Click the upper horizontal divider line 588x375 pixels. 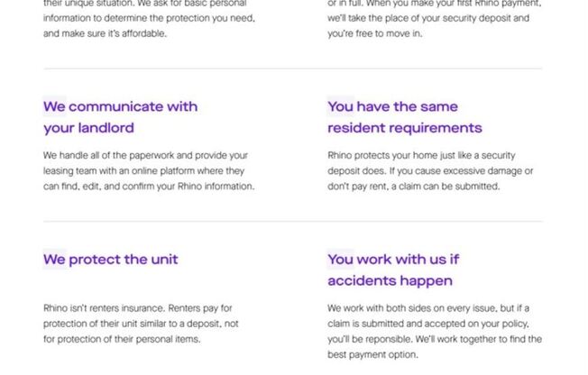click(293, 69)
